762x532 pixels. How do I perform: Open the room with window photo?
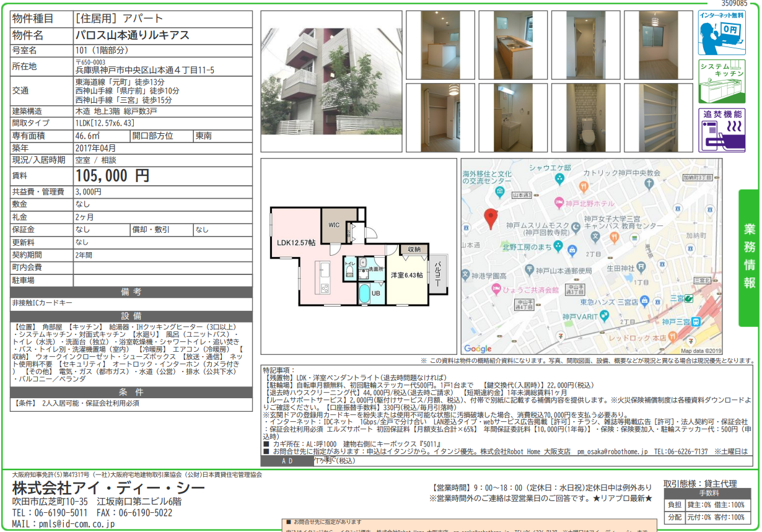tap(658, 44)
